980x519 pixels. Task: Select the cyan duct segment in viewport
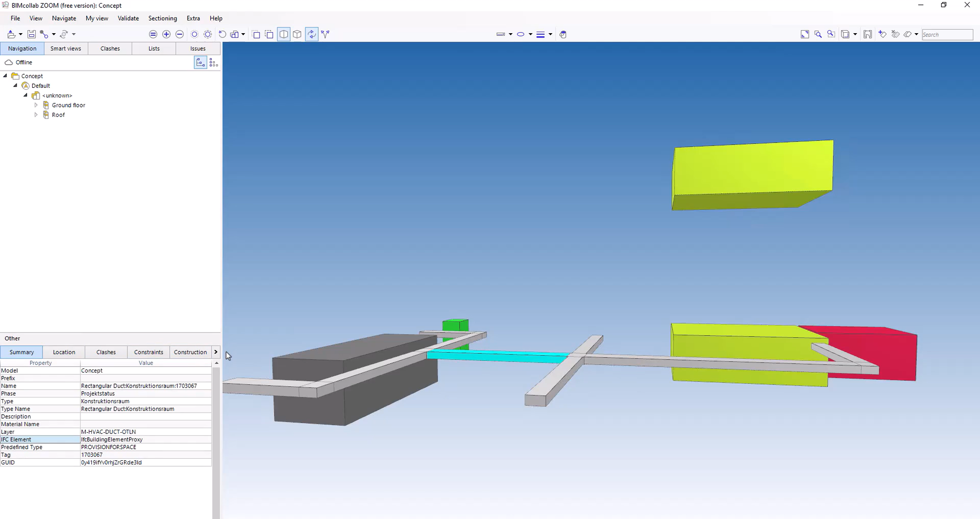tap(497, 357)
